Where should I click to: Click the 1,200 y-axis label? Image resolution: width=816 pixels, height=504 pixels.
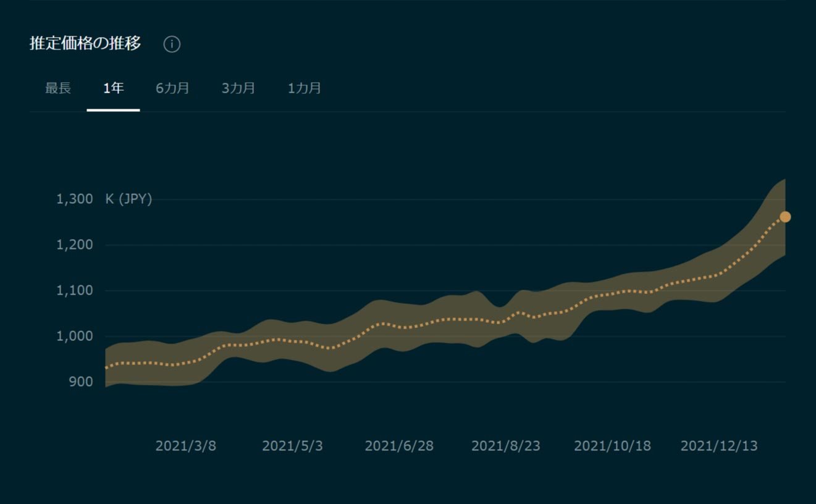click(x=75, y=245)
